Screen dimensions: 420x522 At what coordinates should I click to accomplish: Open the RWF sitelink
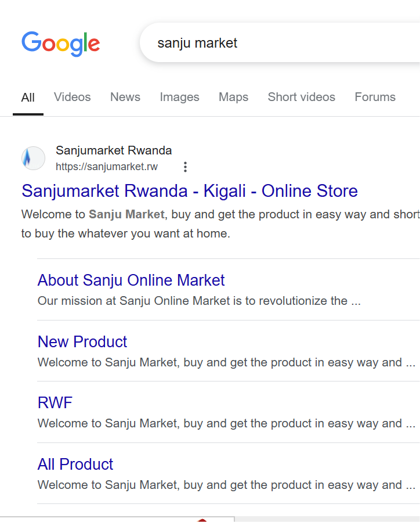(x=55, y=403)
